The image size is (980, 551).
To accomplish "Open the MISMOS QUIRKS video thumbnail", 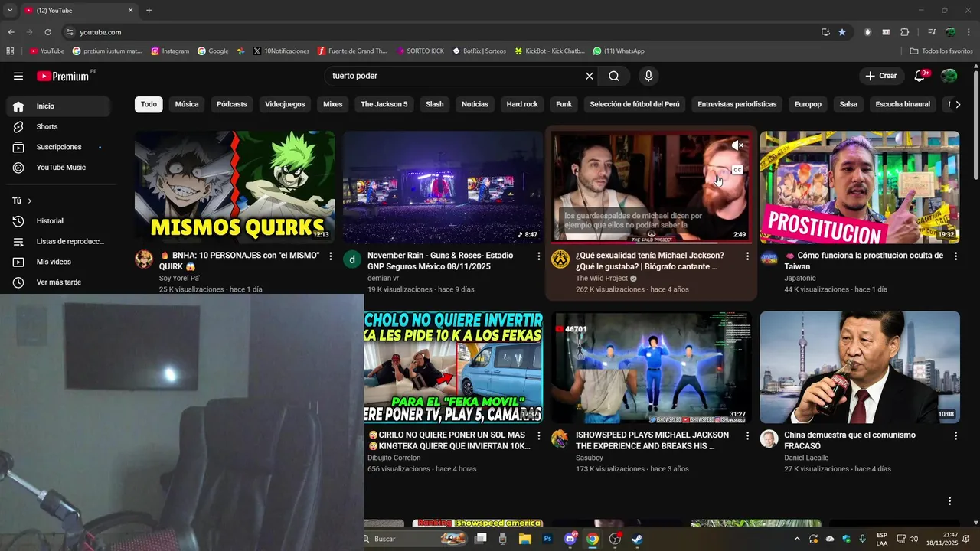I will 234,187.
